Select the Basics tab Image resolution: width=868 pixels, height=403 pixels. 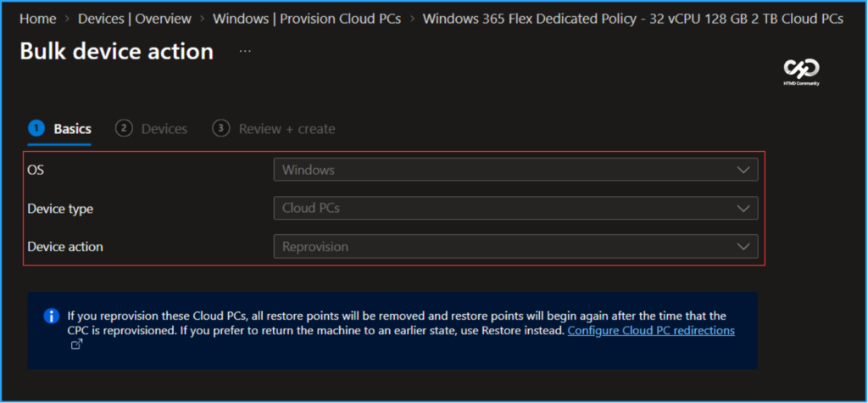[59, 129]
